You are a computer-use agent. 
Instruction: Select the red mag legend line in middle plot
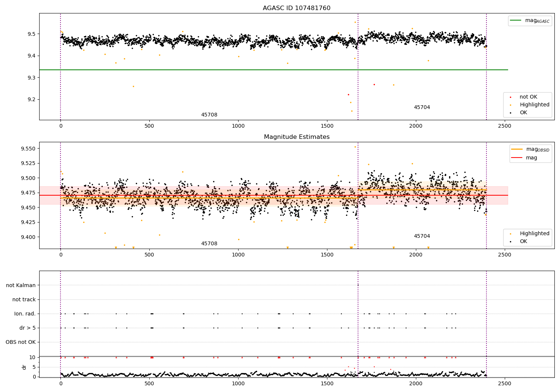coord(517,158)
